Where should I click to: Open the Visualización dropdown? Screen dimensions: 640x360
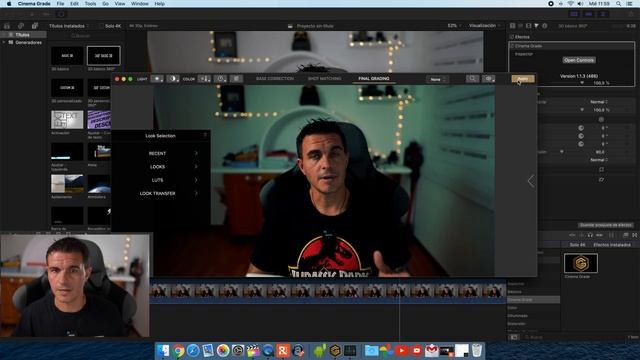pyautogui.click(x=484, y=26)
